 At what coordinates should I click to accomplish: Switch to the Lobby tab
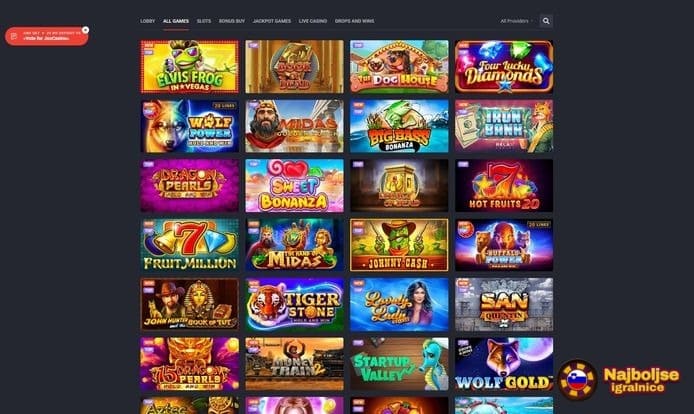coord(147,21)
